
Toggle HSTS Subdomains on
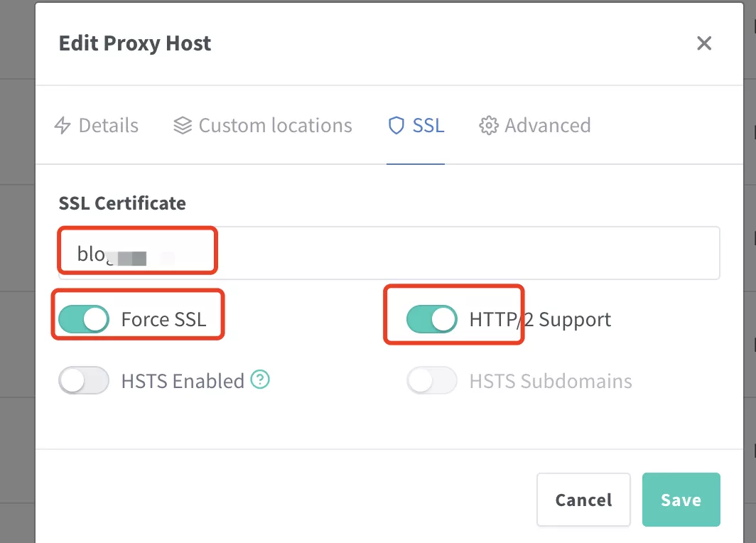pyautogui.click(x=431, y=381)
